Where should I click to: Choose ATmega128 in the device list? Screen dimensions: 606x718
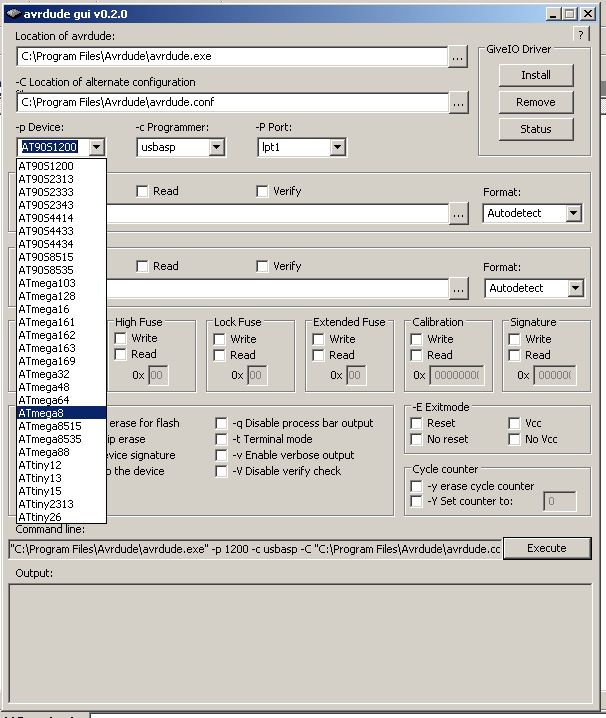(61, 296)
